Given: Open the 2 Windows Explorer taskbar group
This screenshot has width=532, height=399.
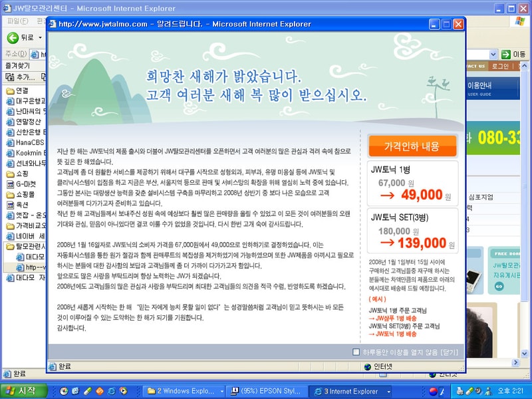Looking at the screenshot, I should [x=186, y=391].
